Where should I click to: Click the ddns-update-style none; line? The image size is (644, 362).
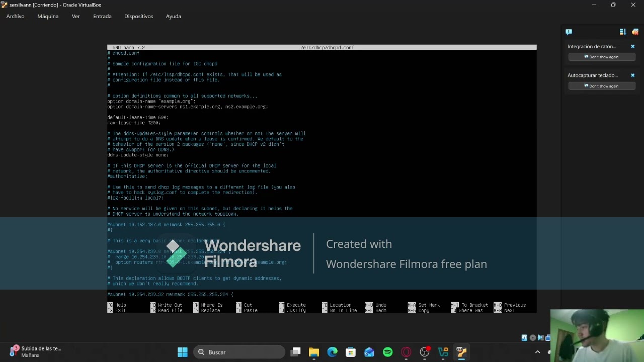(138, 155)
